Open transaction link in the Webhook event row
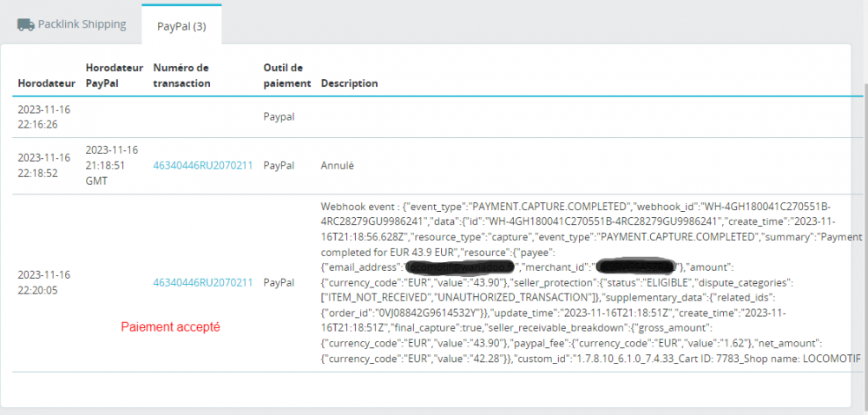 point(202,282)
